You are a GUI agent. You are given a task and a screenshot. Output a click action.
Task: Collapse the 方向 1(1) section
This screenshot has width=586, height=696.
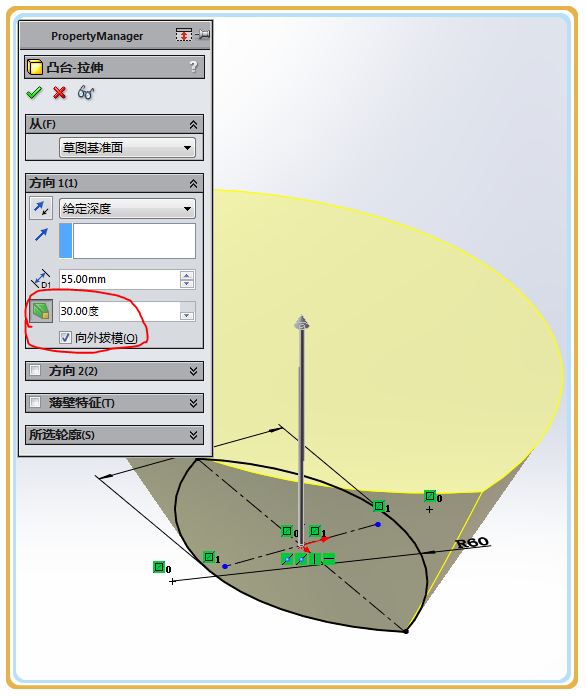click(x=193, y=183)
